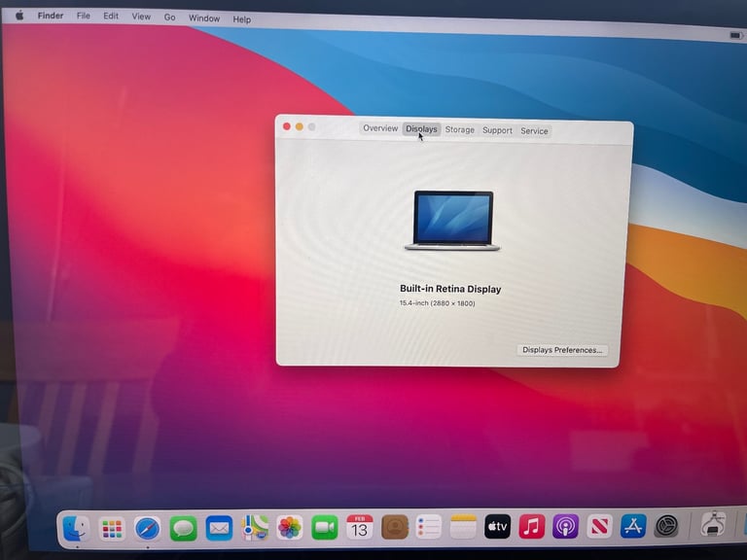Screen dimensions: 747x560
Task: Launch the News app in Dock
Action: tap(599, 526)
